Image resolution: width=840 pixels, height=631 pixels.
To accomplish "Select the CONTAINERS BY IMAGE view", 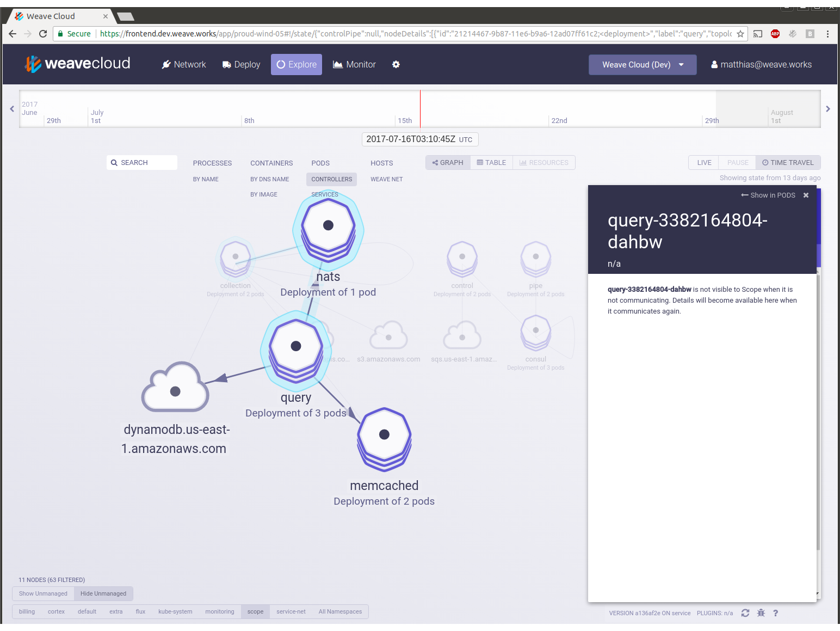I will point(263,194).
